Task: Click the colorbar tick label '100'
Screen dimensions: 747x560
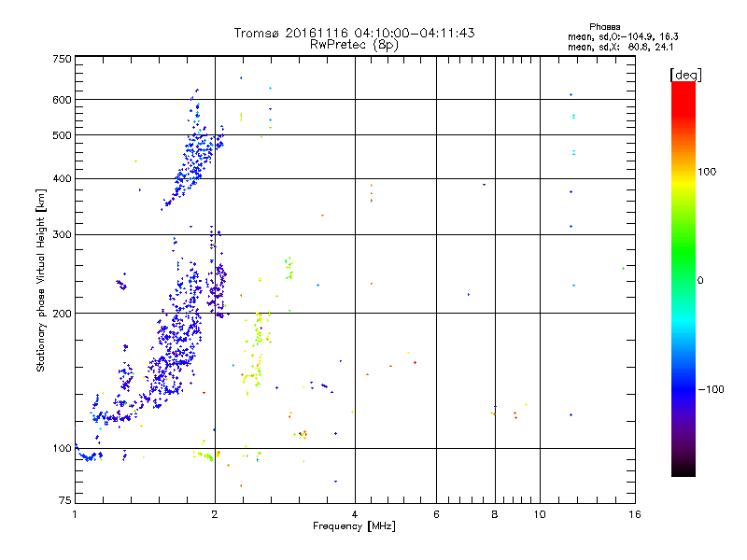Action: [707, 172]
